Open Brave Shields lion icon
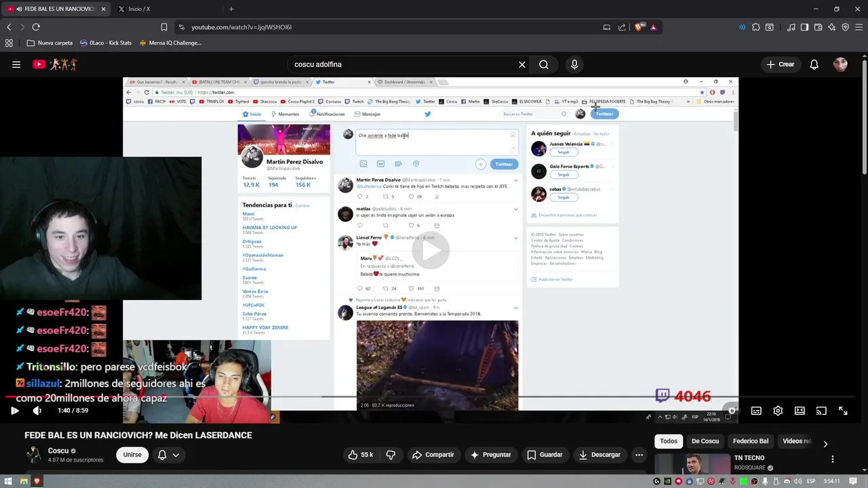The height and width of the screenshot is (488, 868). (639, 27)
